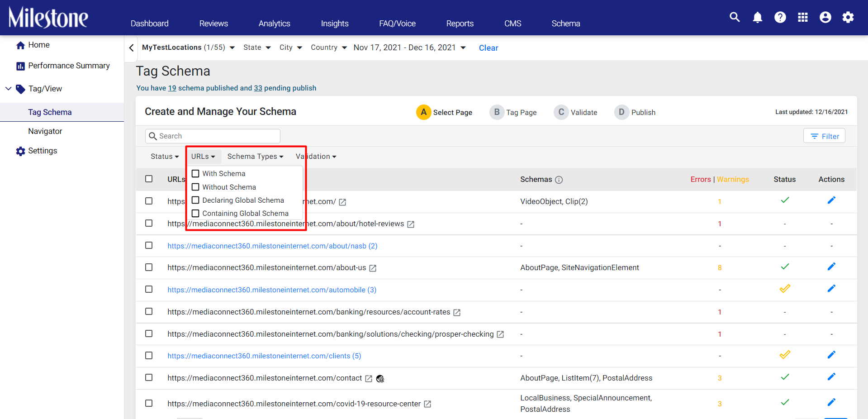Check Containing Global Schema option
The height and width of the screenshot is (419, 868).
pos(195,213)
